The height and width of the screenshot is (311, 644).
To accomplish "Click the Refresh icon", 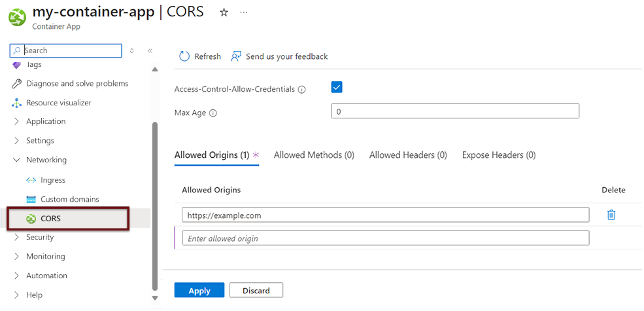I will tap(184, 56).
